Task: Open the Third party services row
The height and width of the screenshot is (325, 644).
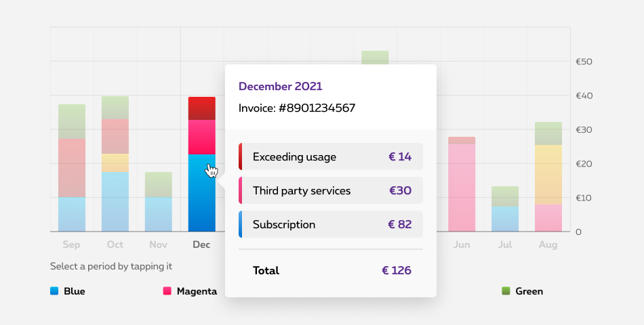Action: click(x=331, y=190)
